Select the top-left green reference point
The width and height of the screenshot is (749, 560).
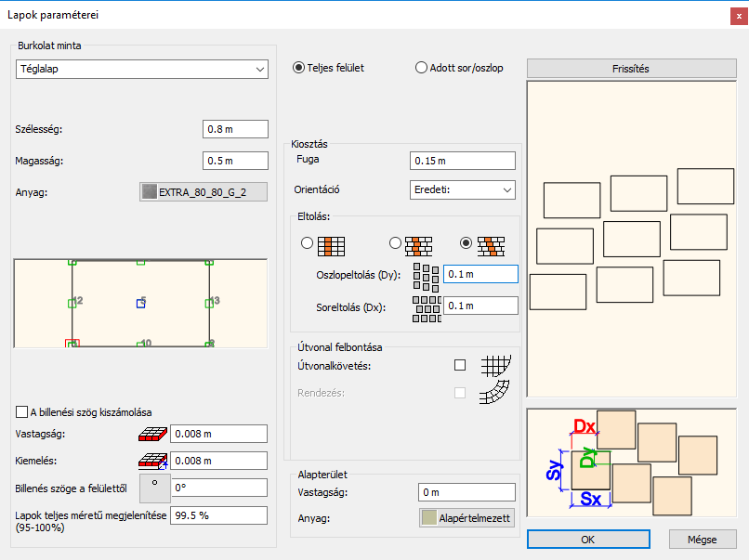click(72, 262)
